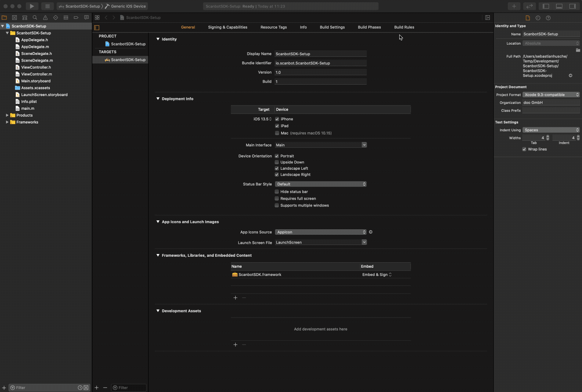Open the Build Settings tab

[332, 27]
